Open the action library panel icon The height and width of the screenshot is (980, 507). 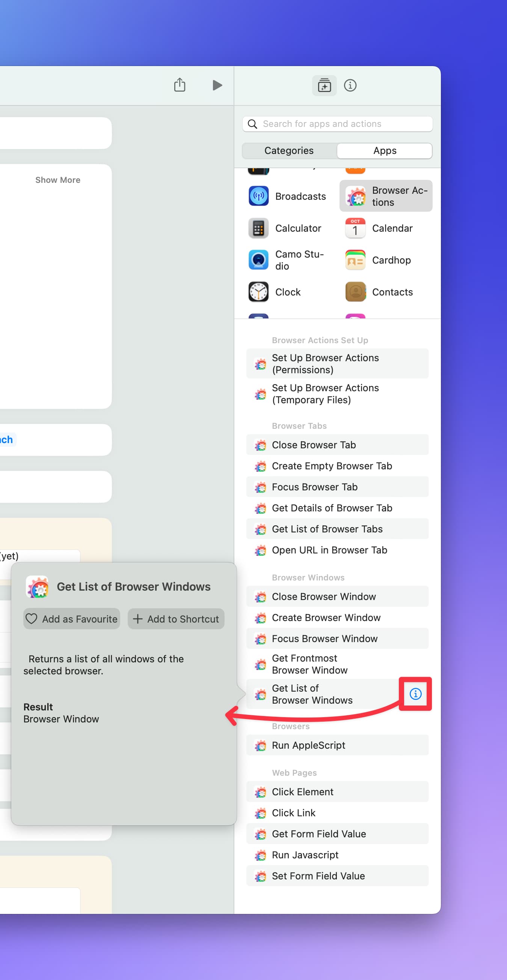pyautogui.click(x=324, y=86)
